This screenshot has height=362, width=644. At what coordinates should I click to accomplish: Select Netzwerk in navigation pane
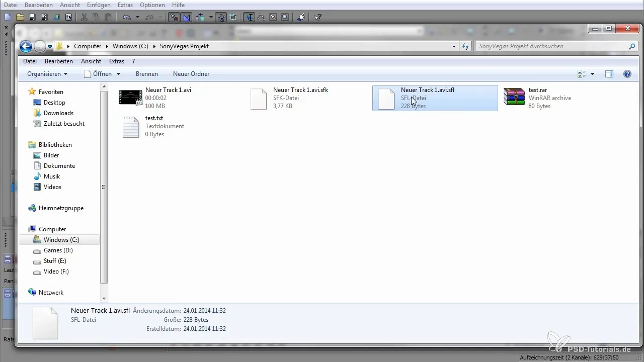(x=51, y=293)
